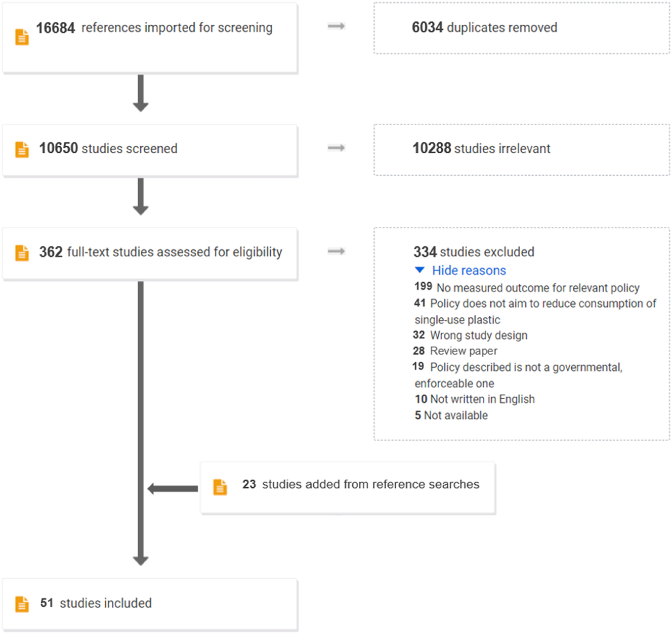Collapse reasons using the blue triangle
This screenshot has width=672, height=634.
click(x=419, y=270)
